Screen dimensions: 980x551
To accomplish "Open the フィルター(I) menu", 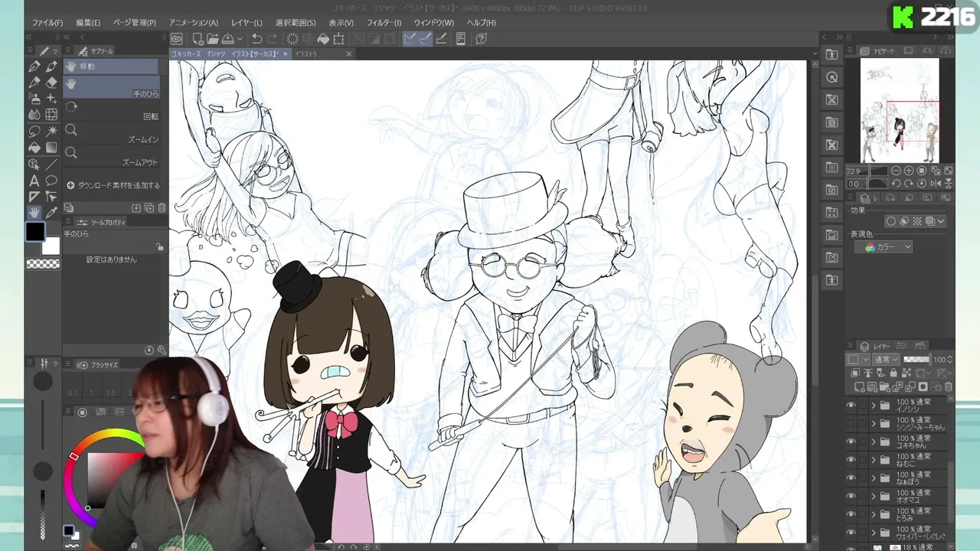I will (x=384, y=22).
